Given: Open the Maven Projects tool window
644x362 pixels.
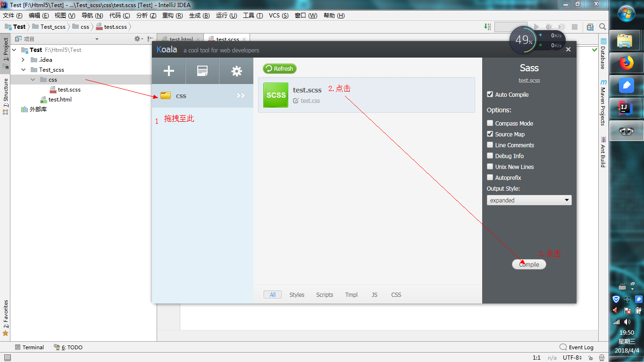Looking at the screenshot, I should tap(602, 102).
